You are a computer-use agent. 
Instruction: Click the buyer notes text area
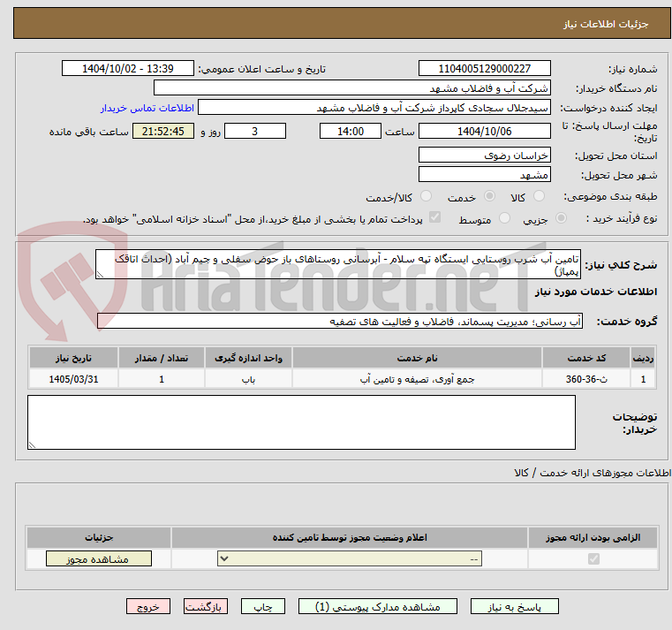coord(301,422)
